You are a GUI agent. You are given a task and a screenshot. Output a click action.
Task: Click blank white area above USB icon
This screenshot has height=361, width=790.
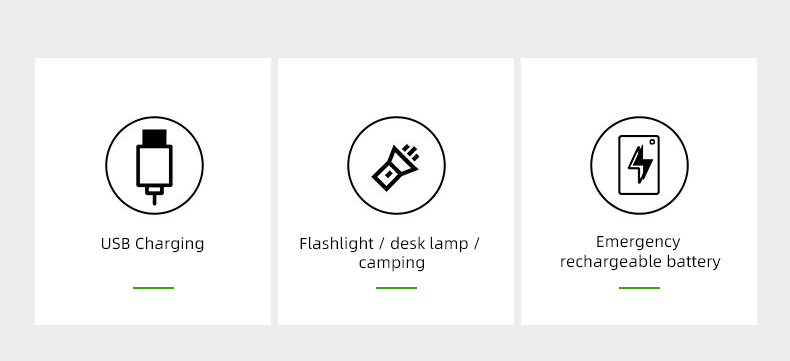(153, 87)
